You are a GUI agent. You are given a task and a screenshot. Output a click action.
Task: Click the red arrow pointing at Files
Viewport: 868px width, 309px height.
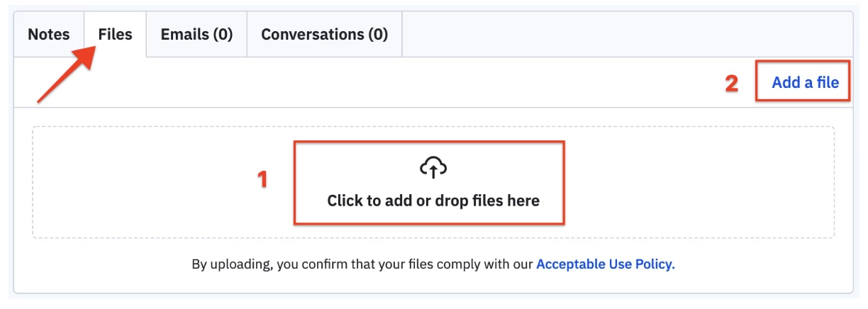pyautogui.click(x=65, y=74)
